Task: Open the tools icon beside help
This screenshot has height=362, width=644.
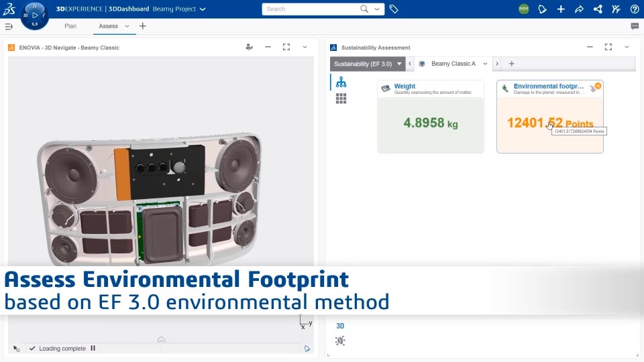Action: pos(616,9)
